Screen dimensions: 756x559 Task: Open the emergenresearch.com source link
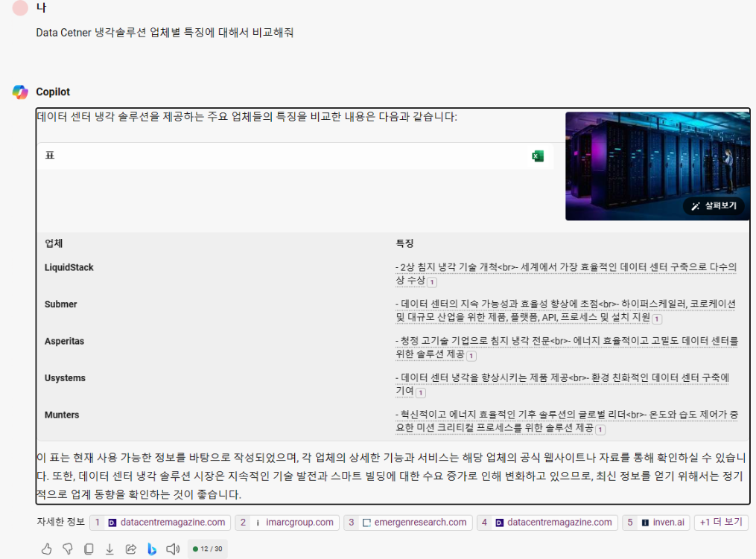(x=409, y=522)
